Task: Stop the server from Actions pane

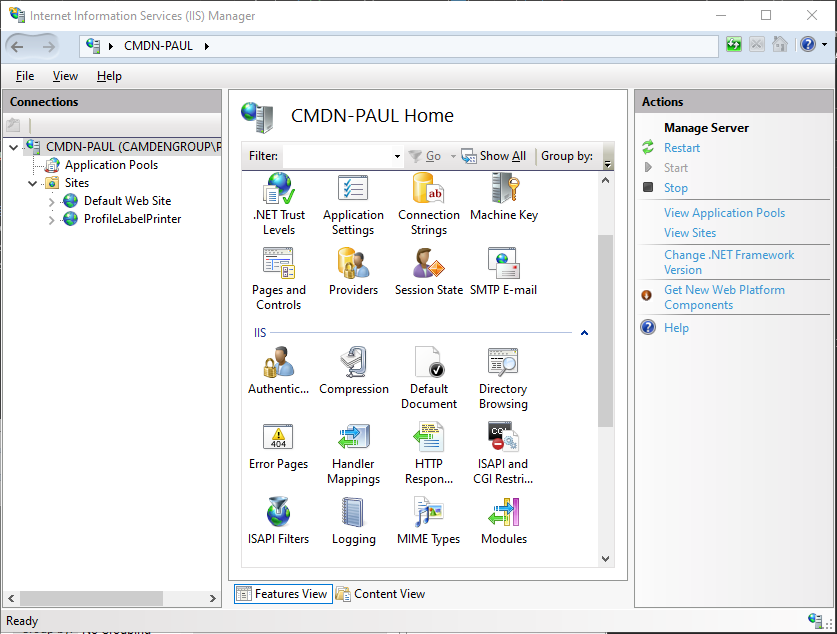Action: [676, 188]
